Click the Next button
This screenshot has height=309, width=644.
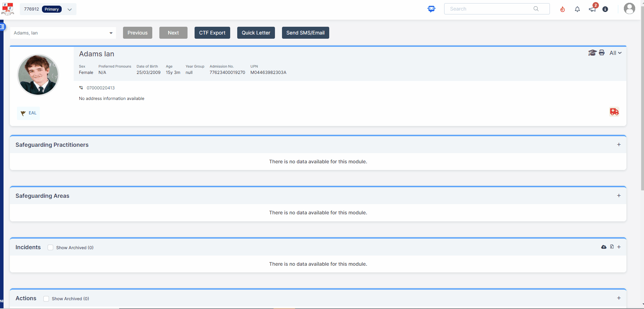[x=173, y=33]
